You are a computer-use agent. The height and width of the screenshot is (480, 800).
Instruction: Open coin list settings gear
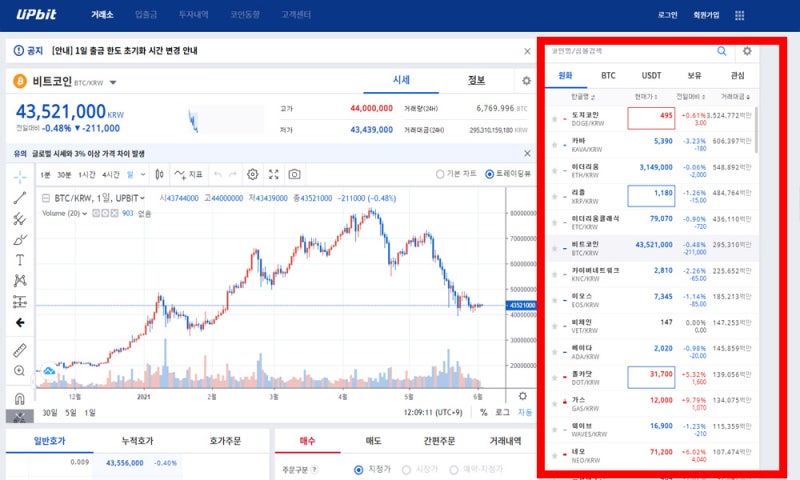747,51
